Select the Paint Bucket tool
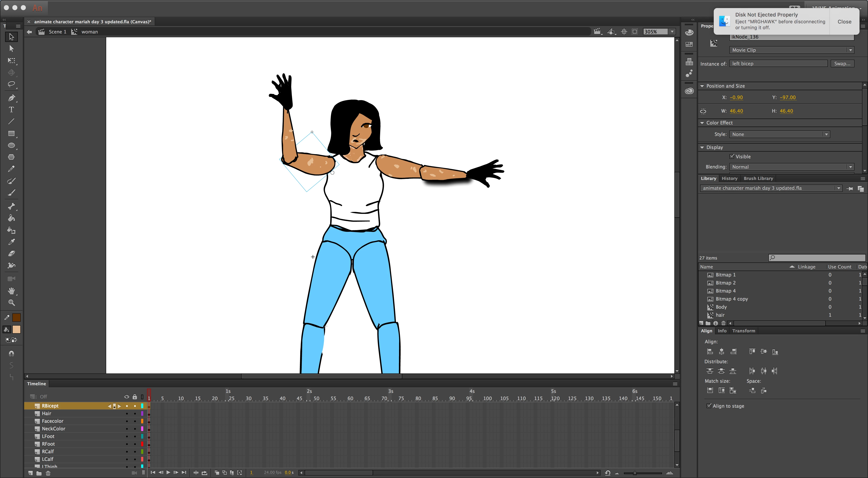Viewport: 868px width, 478px height. pos(11,218)
